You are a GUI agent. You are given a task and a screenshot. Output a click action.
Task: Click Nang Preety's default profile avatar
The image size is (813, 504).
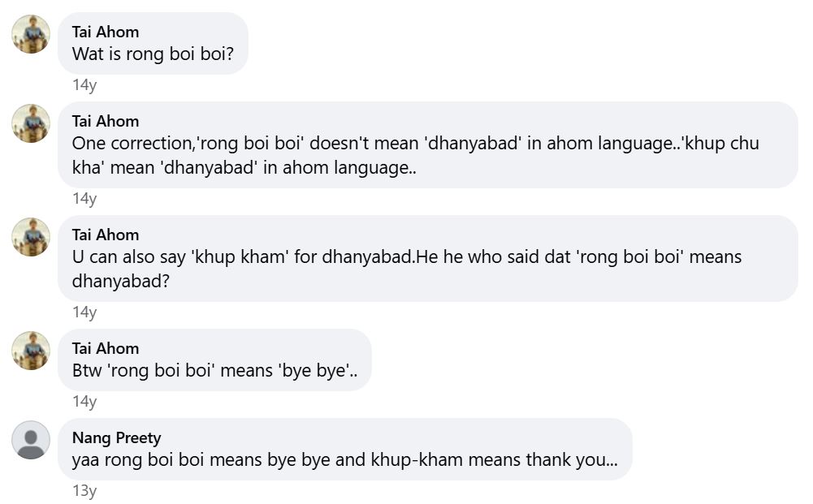[31, 440]
